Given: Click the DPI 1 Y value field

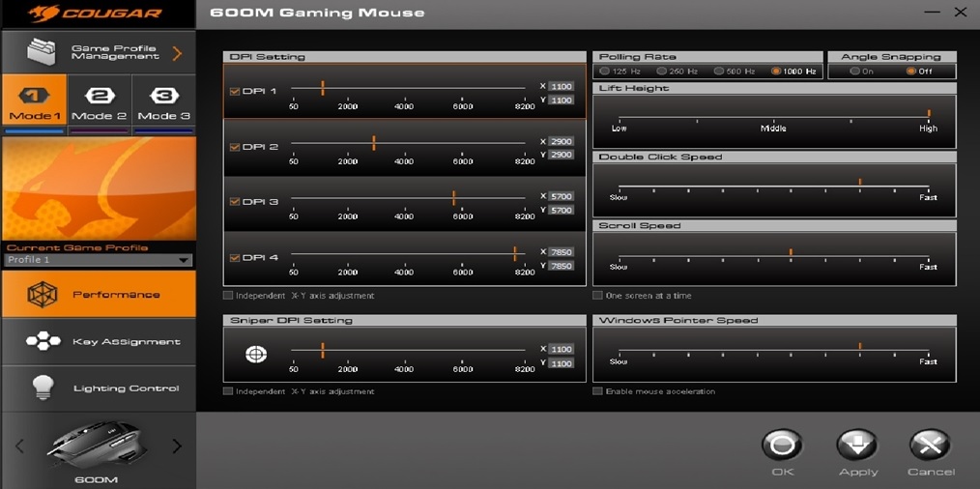Looking at the screenshot, I should pyautogui.click(x=562, y=101).
